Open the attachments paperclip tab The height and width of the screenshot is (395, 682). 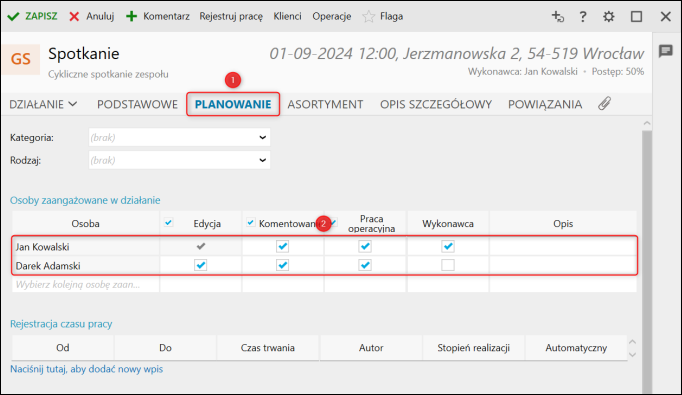point(604,104)
